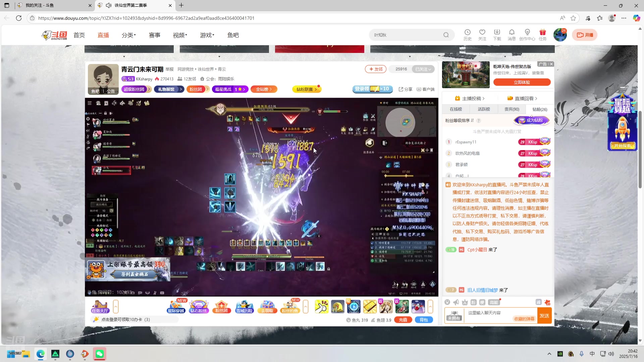Click the 分享 share icon
644x362 pixels.
[x=405, y=89]
